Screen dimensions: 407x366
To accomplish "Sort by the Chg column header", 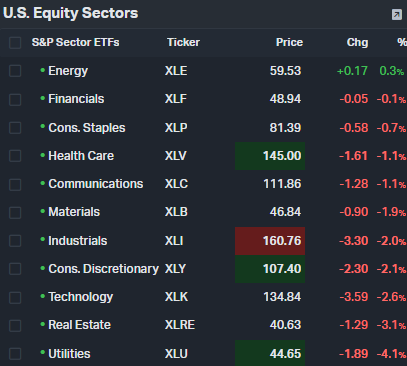I will tap(357, 42).
